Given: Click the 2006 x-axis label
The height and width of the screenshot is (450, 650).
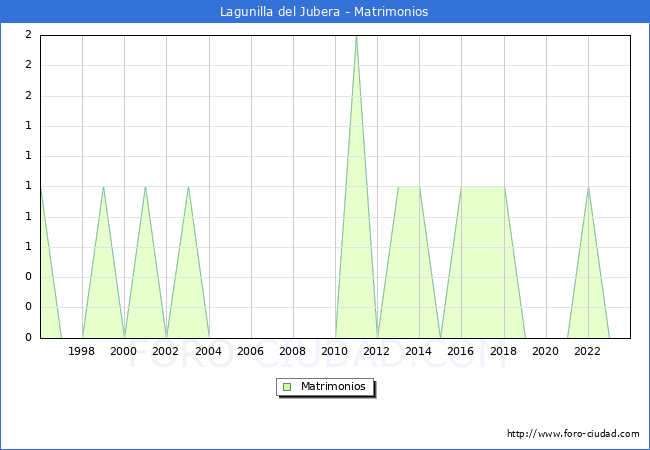Looking at the screenshot, I should pos(250,351).
